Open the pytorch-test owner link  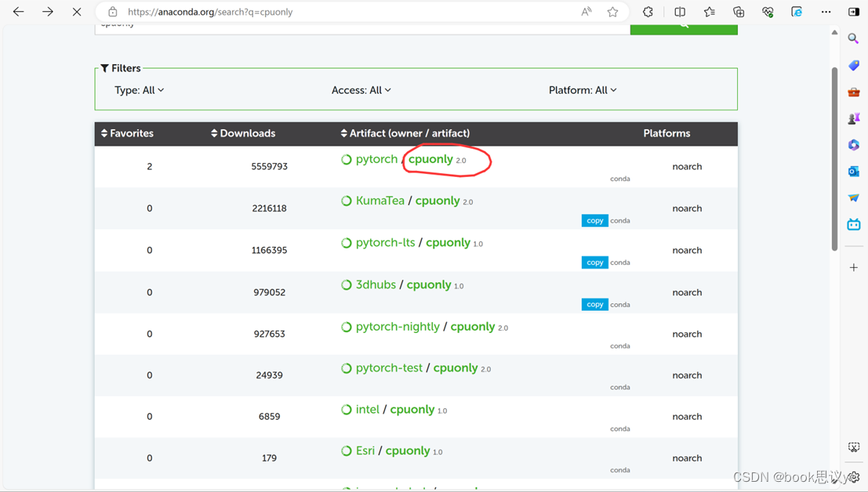point(389,368)
